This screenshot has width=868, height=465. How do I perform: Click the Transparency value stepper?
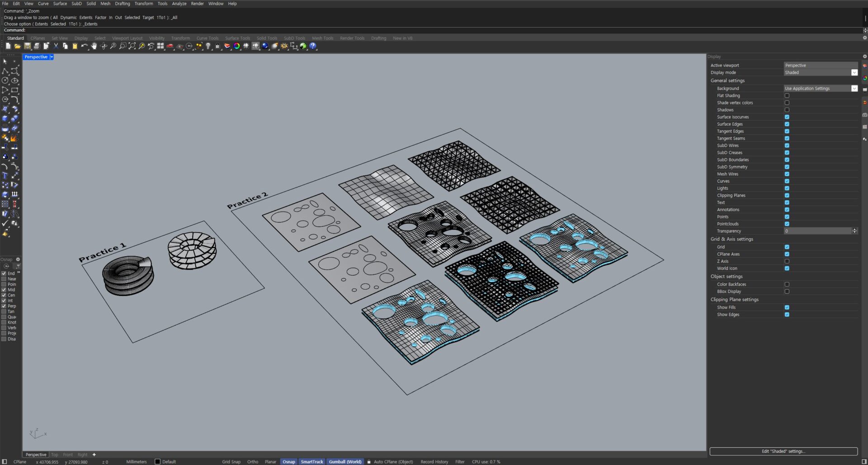pos(854,231)
